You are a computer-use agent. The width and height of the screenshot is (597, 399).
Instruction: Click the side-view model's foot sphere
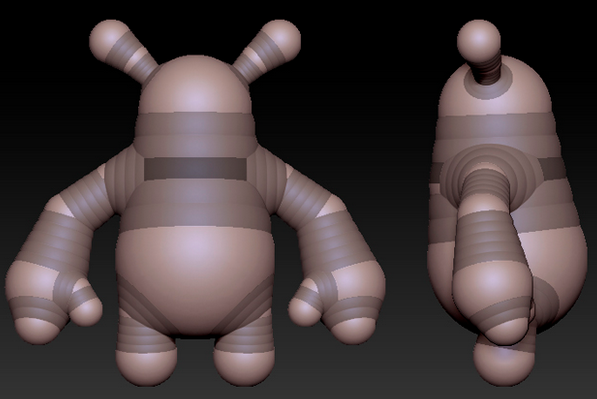(x=504, y=362)
